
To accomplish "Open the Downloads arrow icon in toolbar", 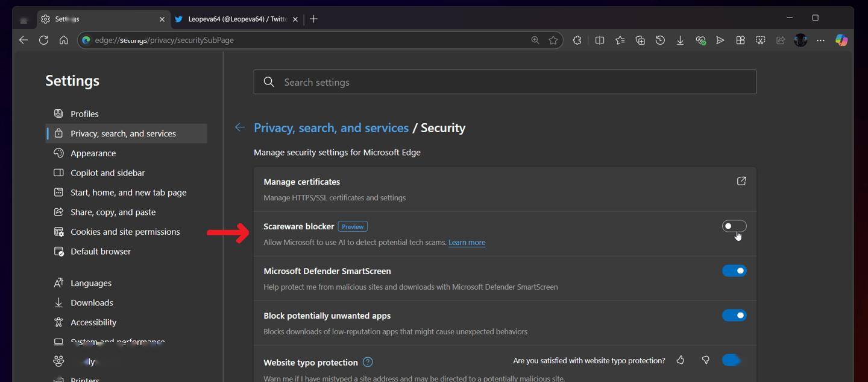I will tap(680, 40).
